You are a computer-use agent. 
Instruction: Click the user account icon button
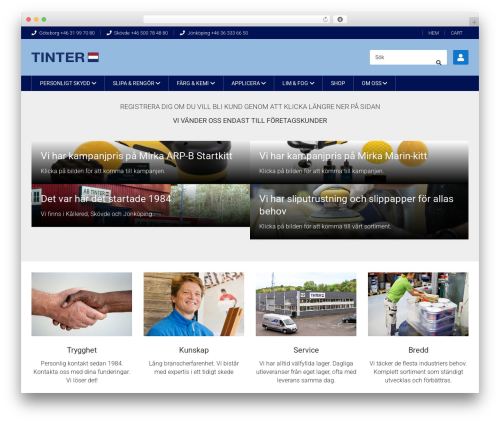pos(460,57)
